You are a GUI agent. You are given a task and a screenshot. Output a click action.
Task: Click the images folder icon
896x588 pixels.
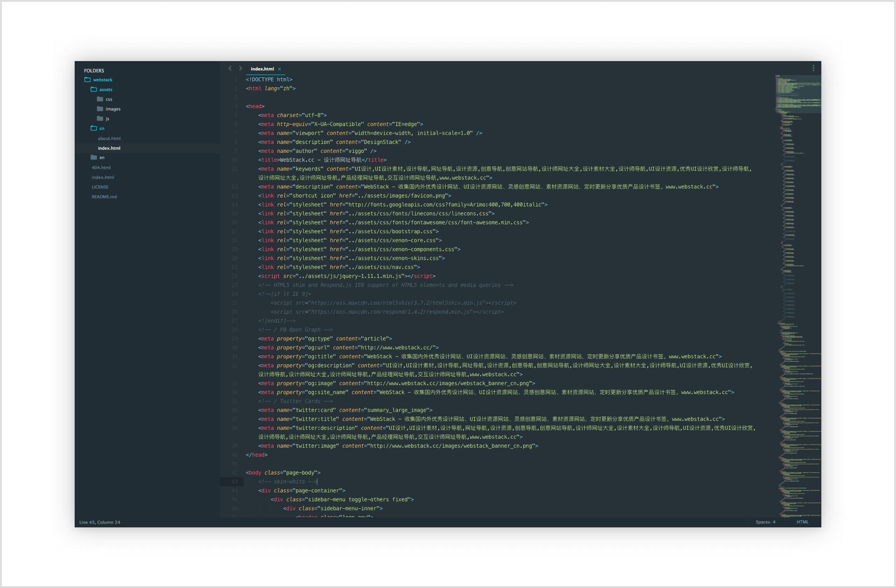100,109
